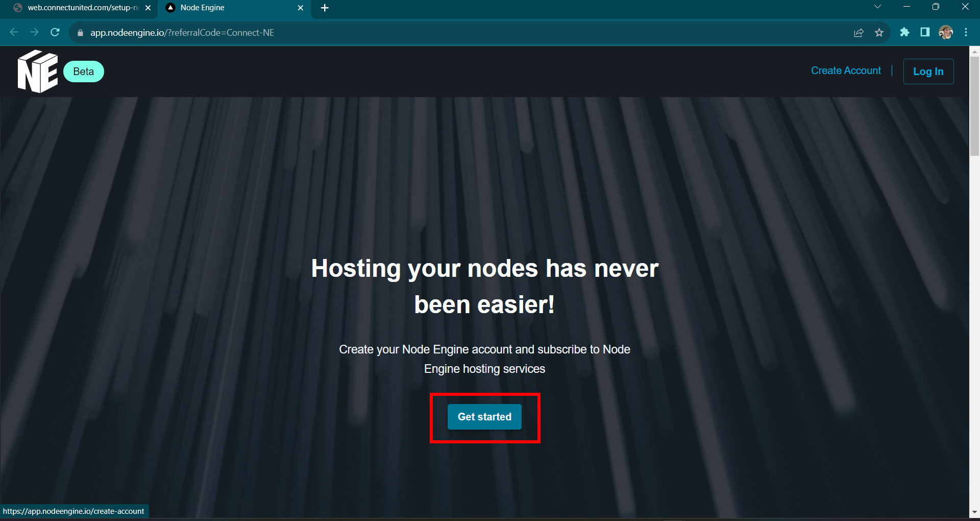
Task: Click the Get started button
Action: 484,417
